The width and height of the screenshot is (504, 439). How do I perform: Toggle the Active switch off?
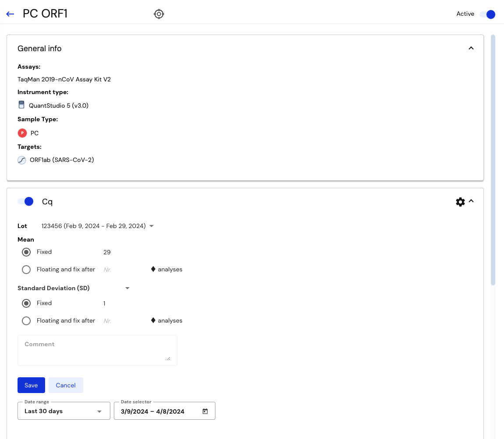pyautogui.click(x=487, y=14)
